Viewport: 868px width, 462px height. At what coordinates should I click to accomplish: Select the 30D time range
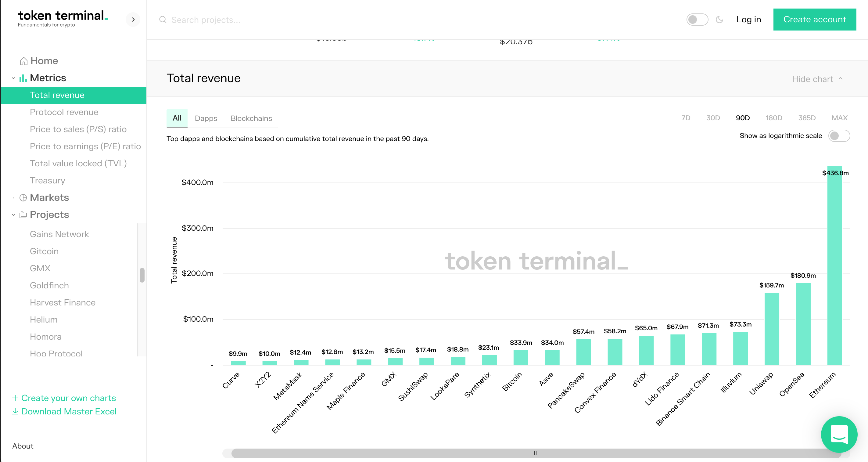click(x=713, y=118)
